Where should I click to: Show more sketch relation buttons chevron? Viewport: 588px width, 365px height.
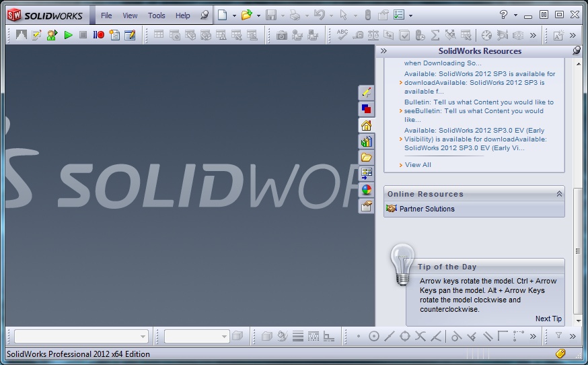click(x=533, y=336)
